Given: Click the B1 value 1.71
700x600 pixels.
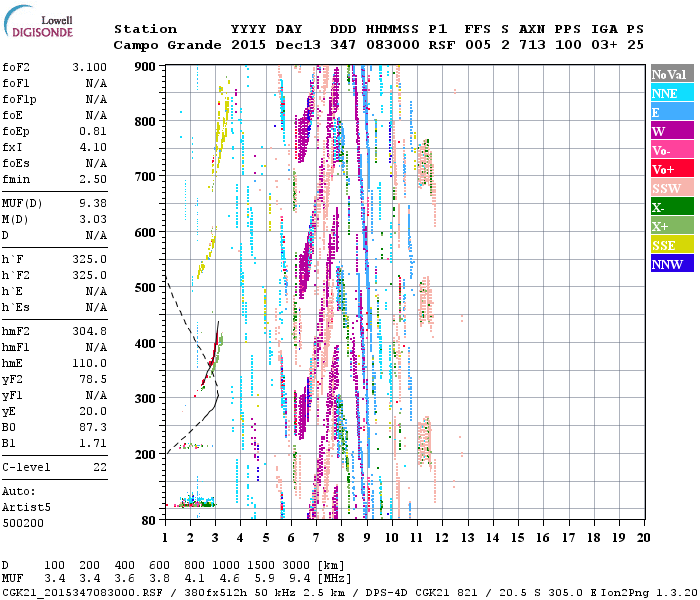Looking at the screenshot, I should tap(93, 443).
